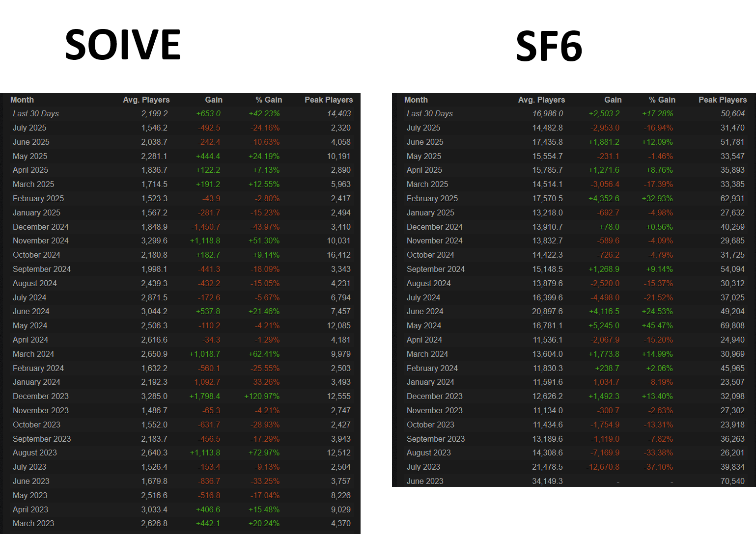Select the March 2024 row label in SOIVE
This screenshot has width=756, height=534.
tap(33, 354)
